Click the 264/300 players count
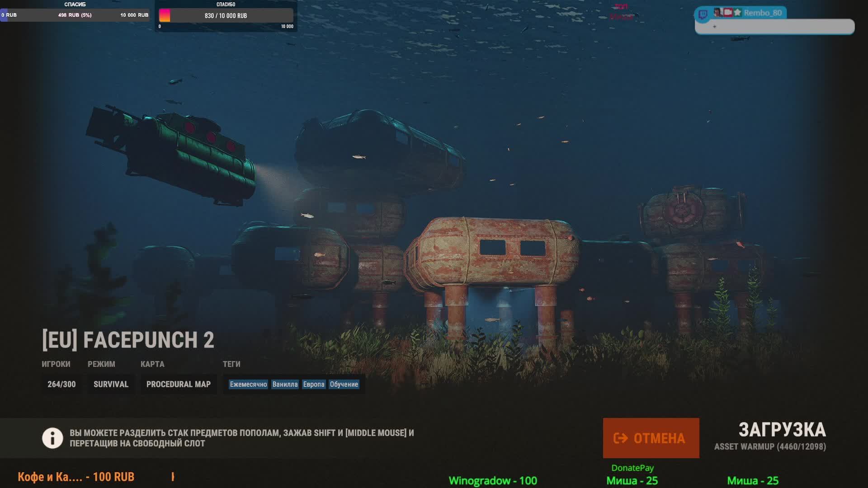Image resolution: width=868 pixels, height=488 pixels. point(61,385)
